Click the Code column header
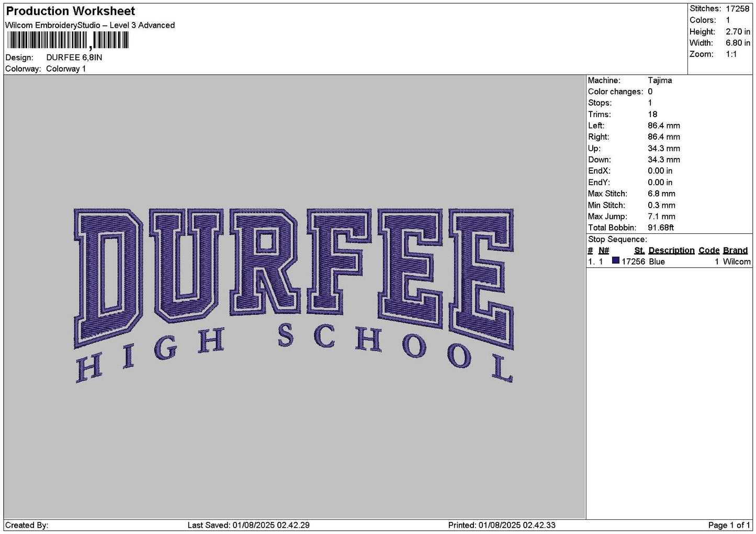Screen dimensions: 756x534 pos(709,251)
